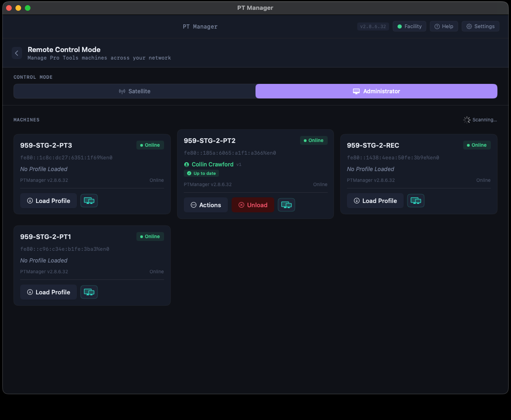511x420 pixels.
Task: Click the v2.8.6.32 version badge
Action: (x=373, y=26)
